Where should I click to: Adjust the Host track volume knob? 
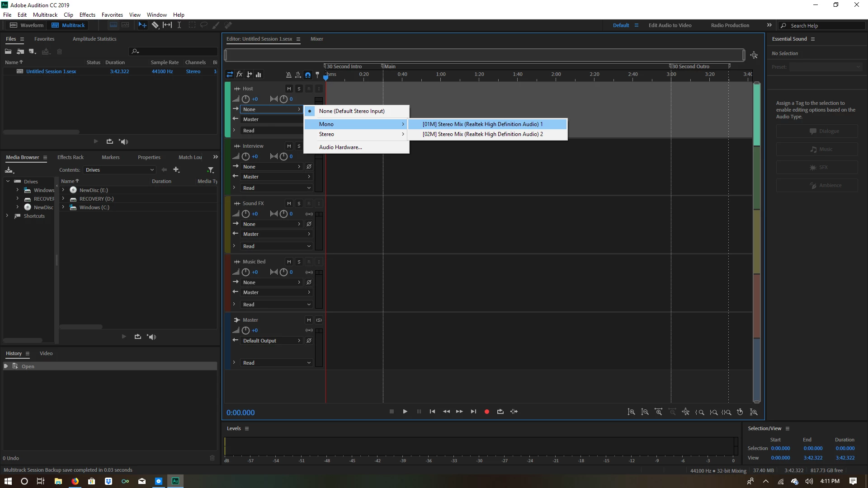[x=245, y=99]
